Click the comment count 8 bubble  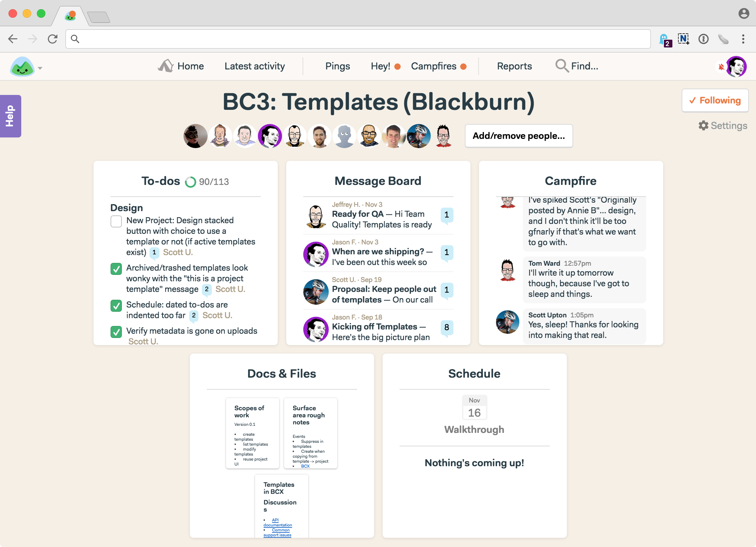(x=447, y=328)
